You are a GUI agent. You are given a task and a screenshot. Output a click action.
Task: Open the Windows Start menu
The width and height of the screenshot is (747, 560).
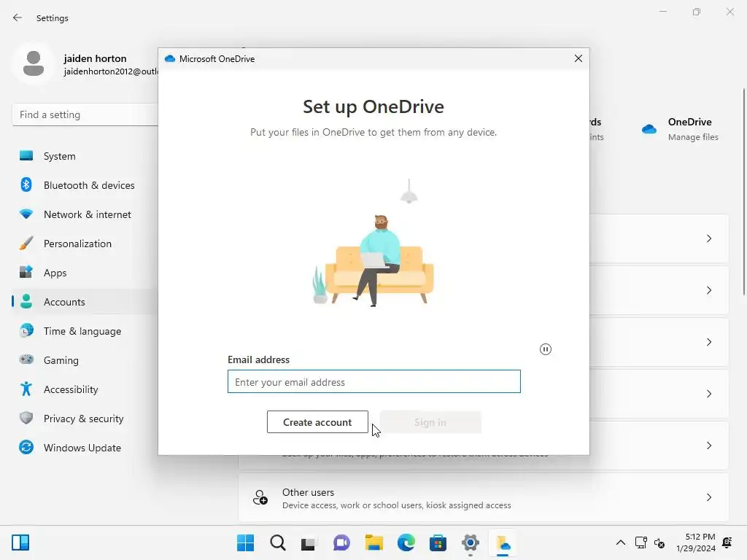(245, 542)
